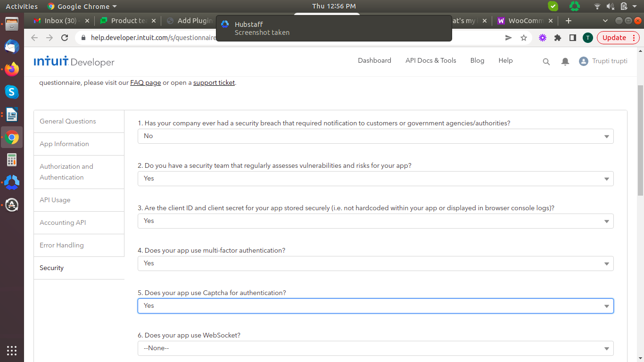Follow the FAQ page link

(x=145, y=82)
